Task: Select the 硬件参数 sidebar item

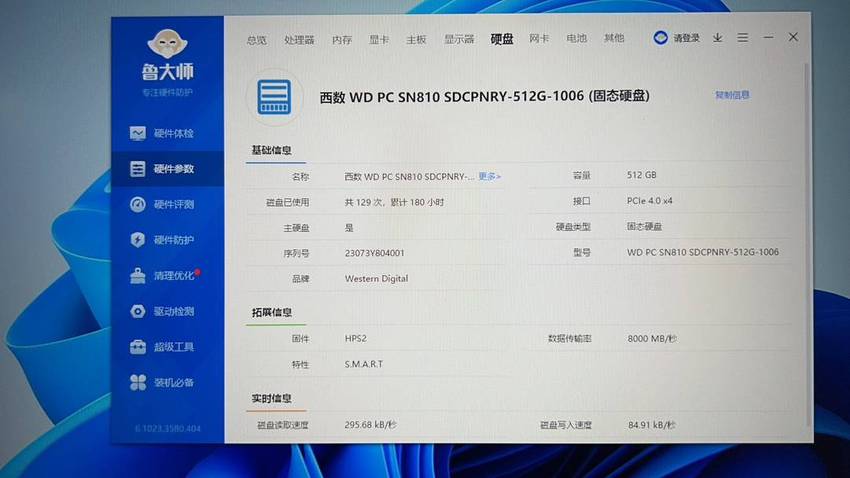Action: pyautogui.click(x=168, y=169)
